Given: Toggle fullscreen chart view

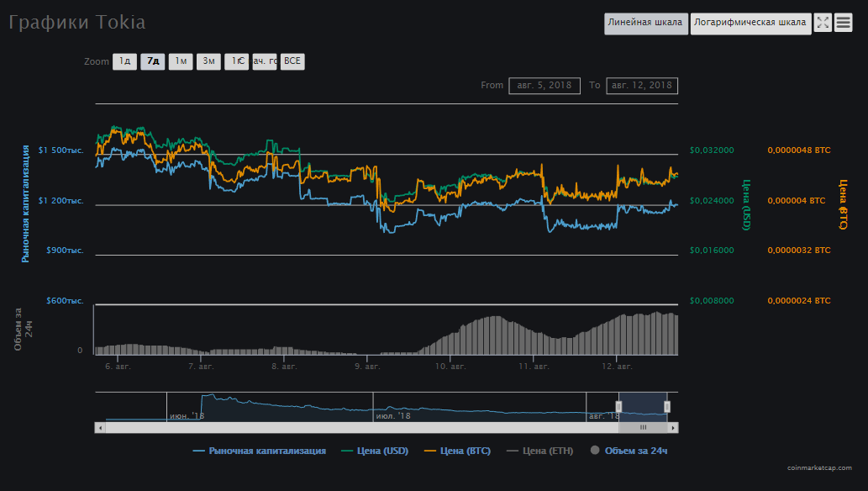Looking at the screenshot, I should (x=823, y=23).
